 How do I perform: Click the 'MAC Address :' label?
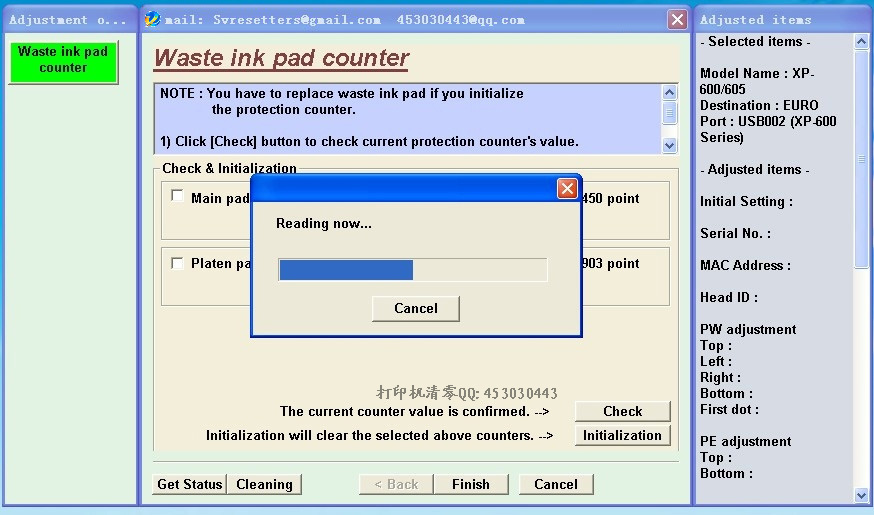click(745, 265)
